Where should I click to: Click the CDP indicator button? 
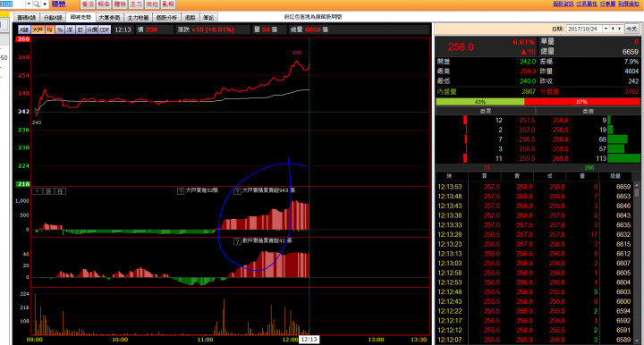click(x=105, y=29)
